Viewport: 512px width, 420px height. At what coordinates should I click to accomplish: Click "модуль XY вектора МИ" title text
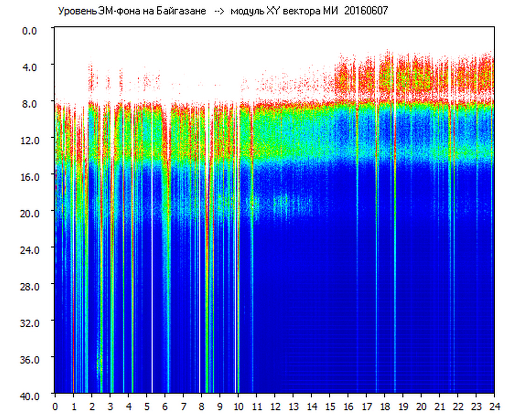(285, 11)
